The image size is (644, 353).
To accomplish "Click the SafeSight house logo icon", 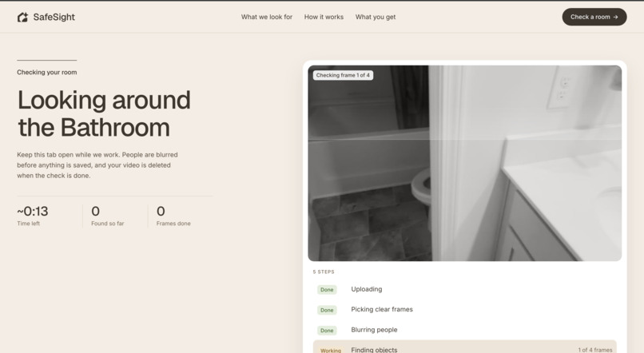I will pyautogui.click(x=22, y=18).
